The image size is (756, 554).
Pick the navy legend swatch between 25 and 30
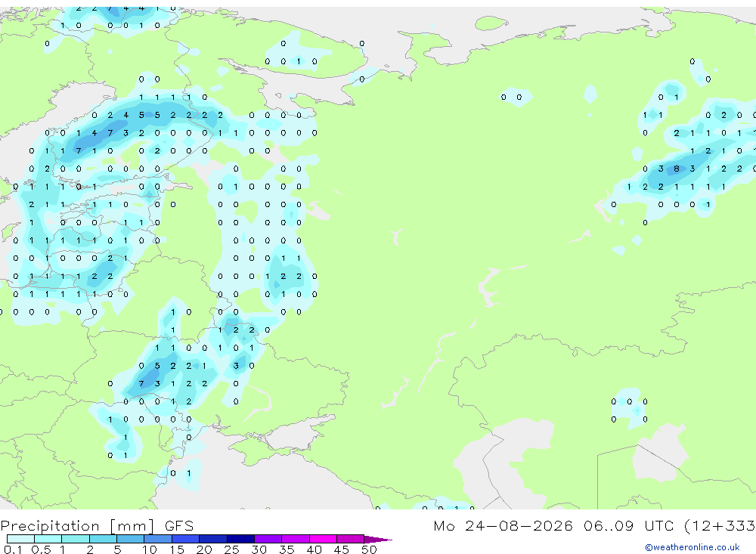pos(240,539)
